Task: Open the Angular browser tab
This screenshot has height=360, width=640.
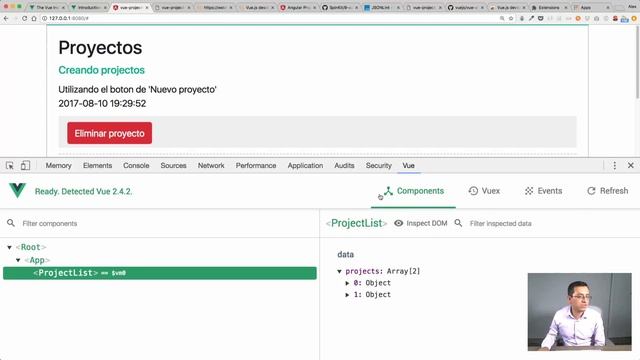Action: click(298, 7)
